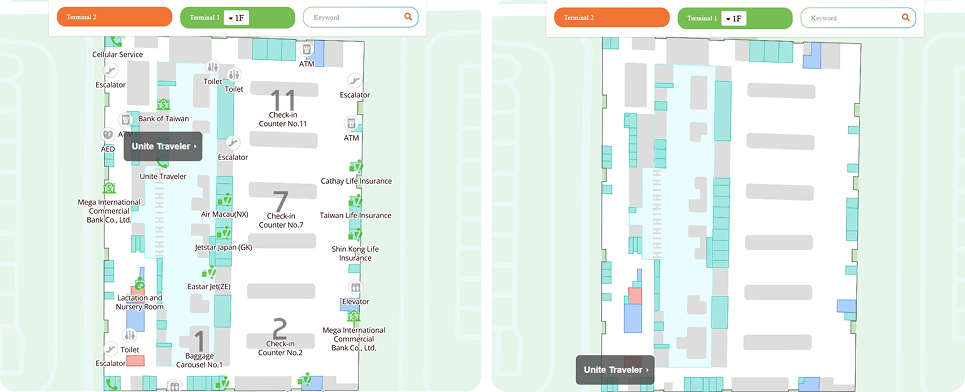Focus the Keyword search field, right panel
965x392 pixels.
(858, 17)
